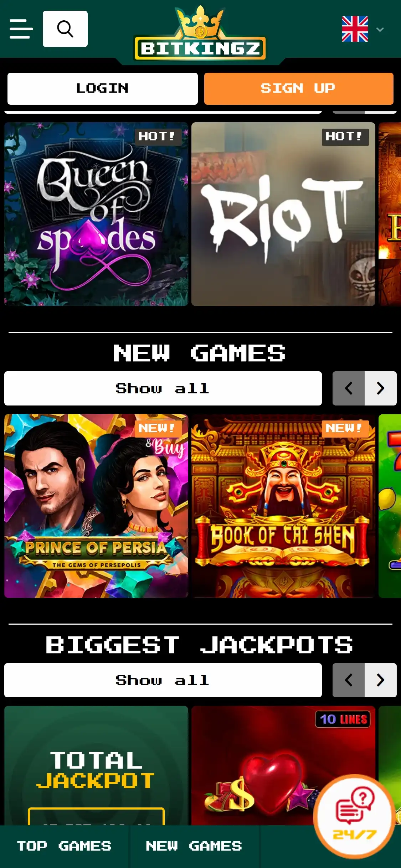Show all Biggest Jackpots
Image resolution: width=401 pixels, height=868 pixels.
pyautogui.click(x=163, y=680)
